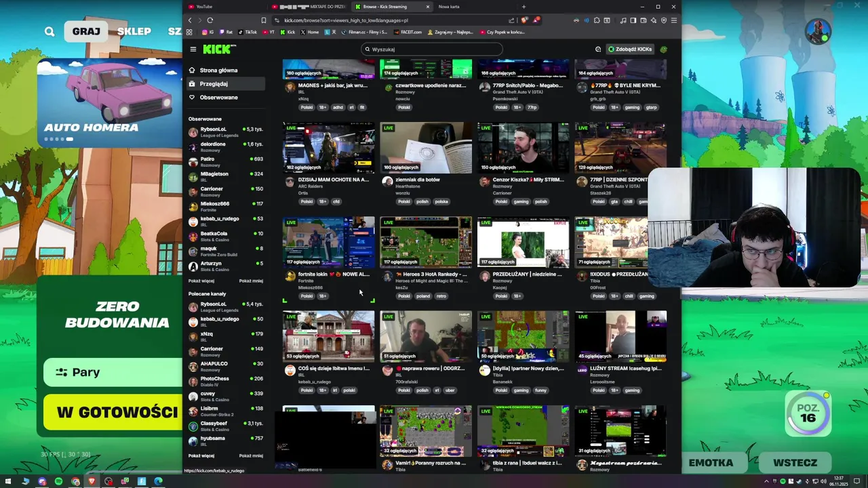The width and height of the screenshot is (868, 488).
Task: Open Brave Shields lion icon
Action: 524,20
